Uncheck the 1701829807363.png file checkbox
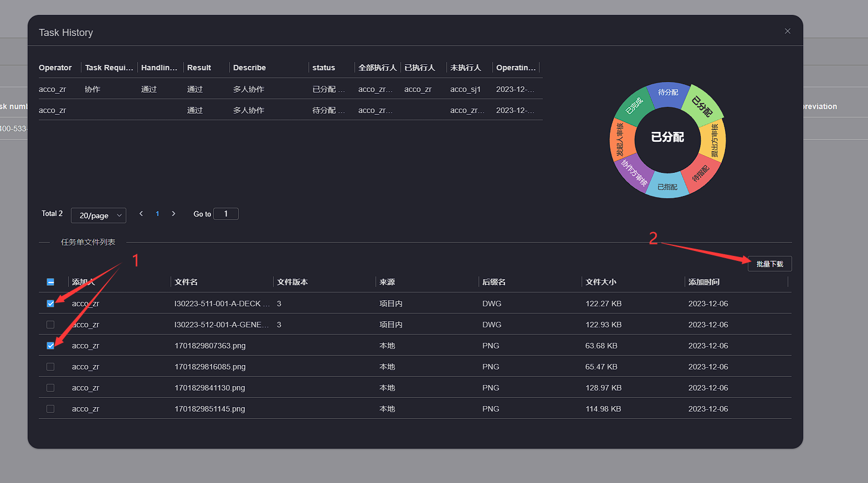 50,346
